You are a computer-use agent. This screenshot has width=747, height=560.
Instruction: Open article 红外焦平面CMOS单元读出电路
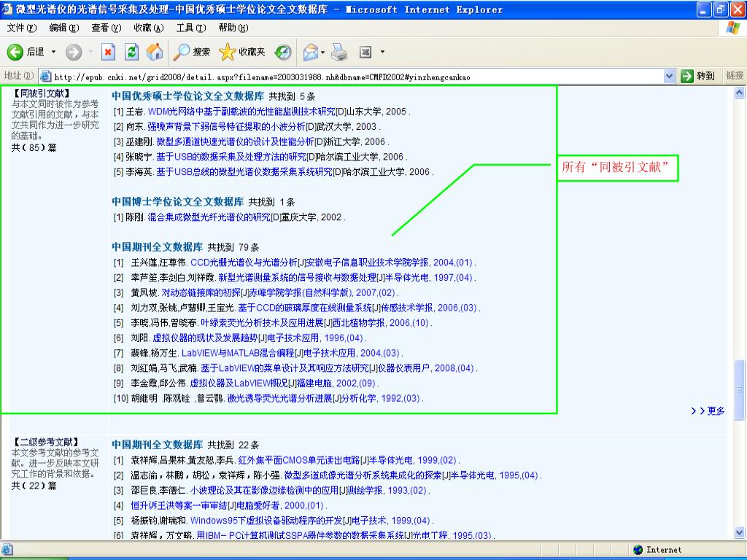(298, 461)
